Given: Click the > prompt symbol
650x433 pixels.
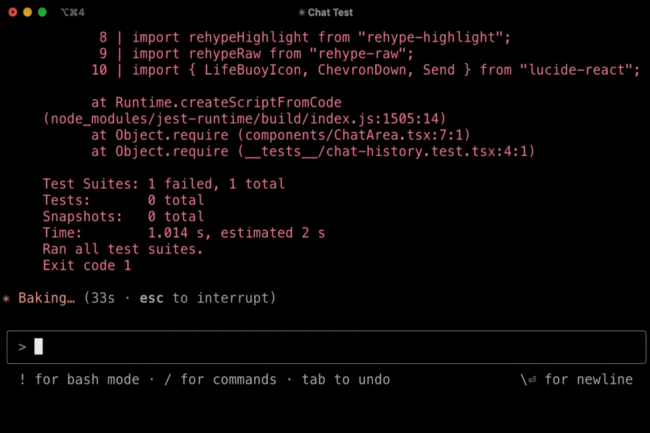Looking at the screenshot, I should [22, 347].
